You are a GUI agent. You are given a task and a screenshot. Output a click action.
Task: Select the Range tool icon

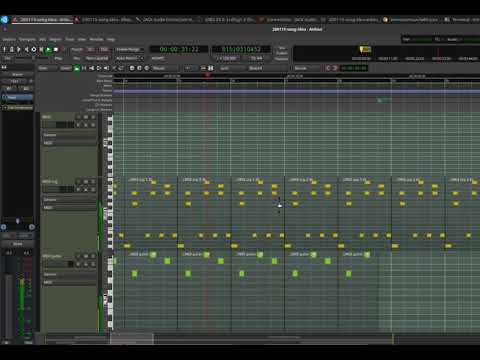(x=84, y=68)
